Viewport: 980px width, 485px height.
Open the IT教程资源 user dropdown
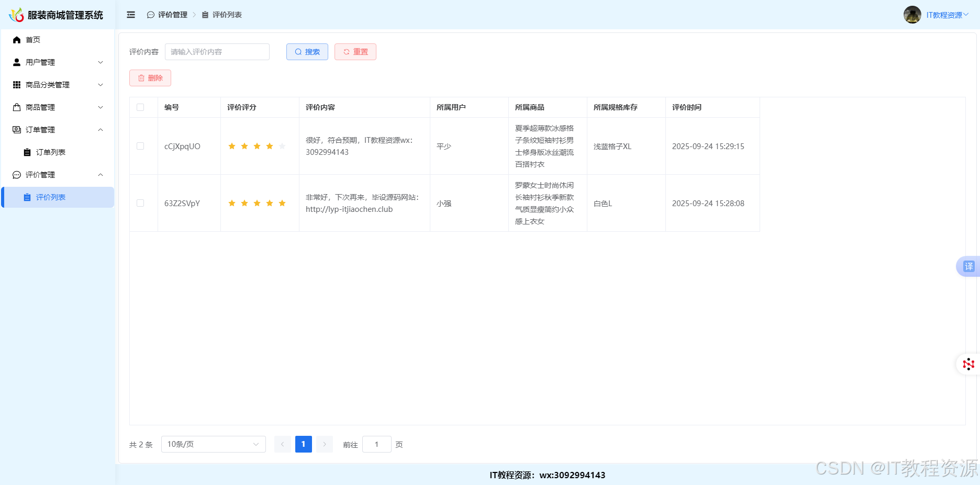pos(947,15)
